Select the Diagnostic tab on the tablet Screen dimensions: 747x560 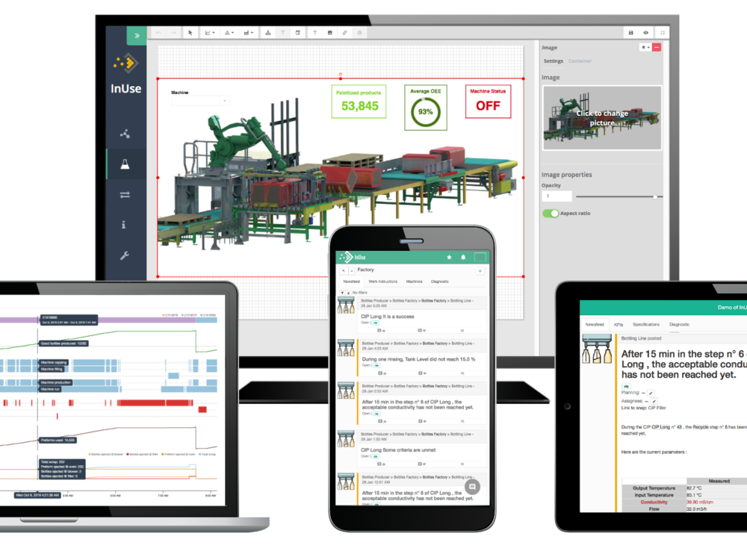[679, 324]
